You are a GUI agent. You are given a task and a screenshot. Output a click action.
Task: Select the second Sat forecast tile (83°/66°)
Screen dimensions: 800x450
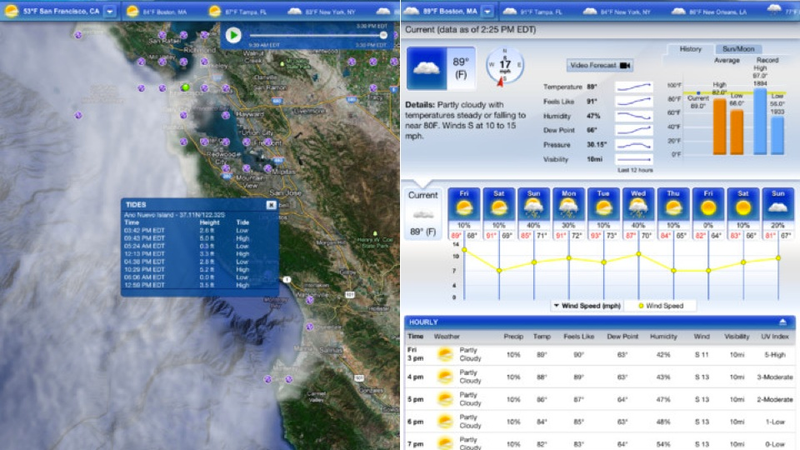tap(743, 214)
